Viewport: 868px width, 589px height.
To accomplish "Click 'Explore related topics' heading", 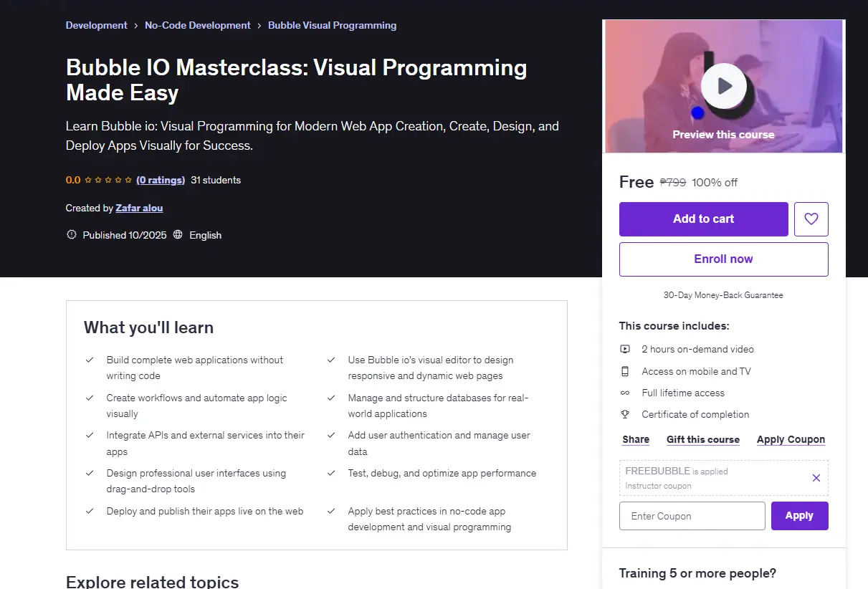I will 153,581.
